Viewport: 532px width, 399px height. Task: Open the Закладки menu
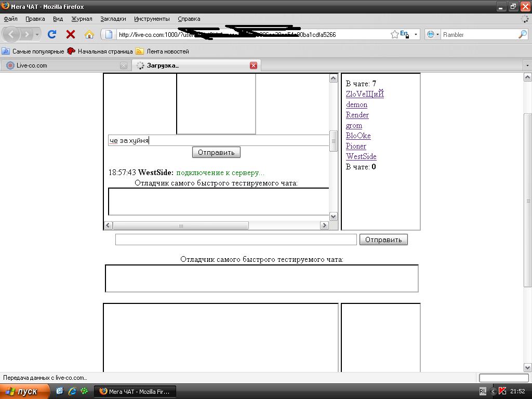click(113, 19)
